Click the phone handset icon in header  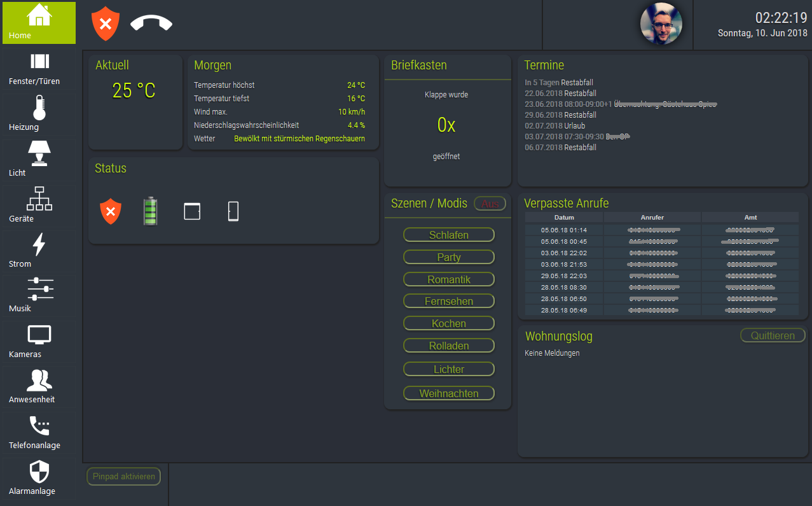[151, 23]
